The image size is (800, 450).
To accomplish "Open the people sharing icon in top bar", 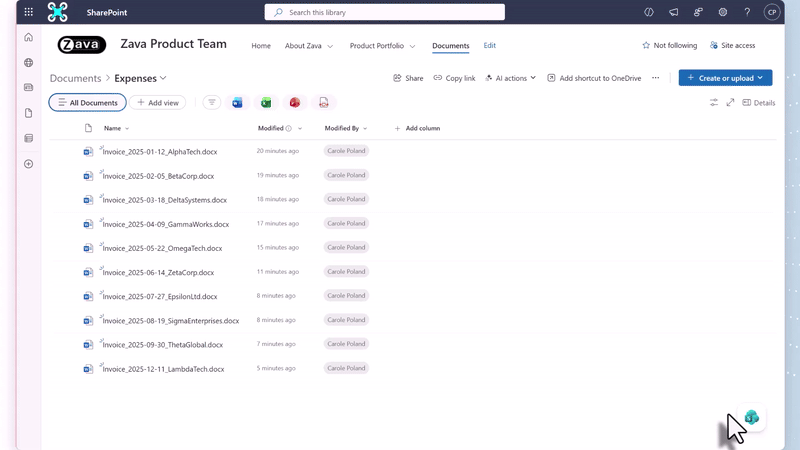I will coord(698,12).
